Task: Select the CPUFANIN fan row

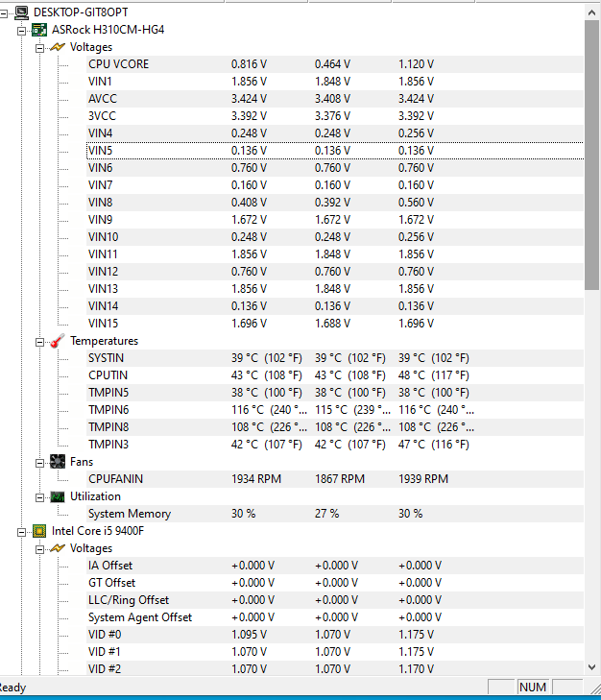Action: [x=335, y=479]
